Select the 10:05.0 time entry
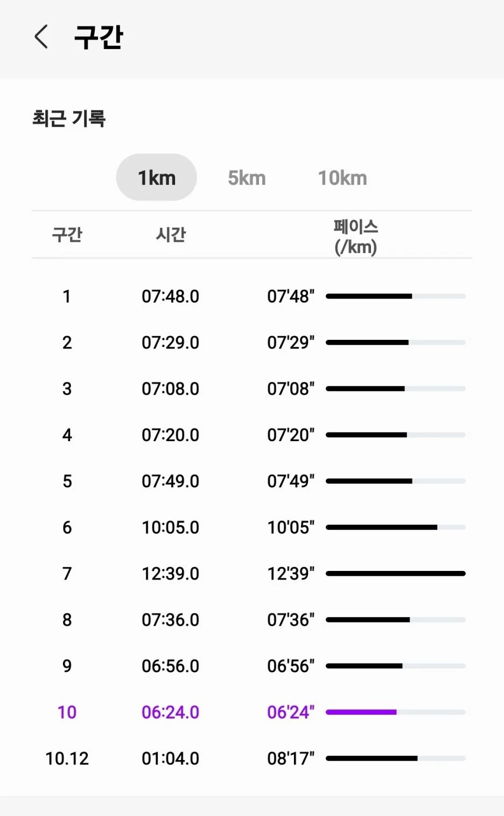The height and width of the screenshot is (816, 504). (x=171, y=527)
